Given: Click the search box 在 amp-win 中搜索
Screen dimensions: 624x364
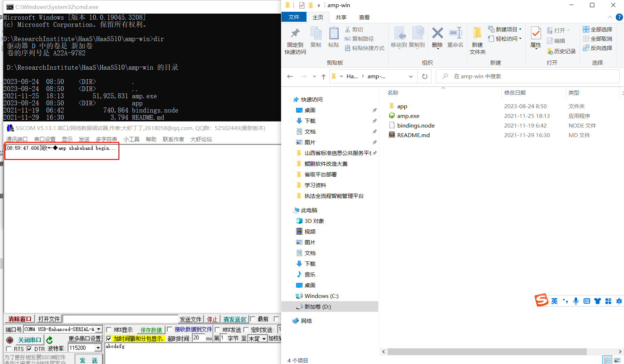Looking at the screenshot, I should coord(528,76).
